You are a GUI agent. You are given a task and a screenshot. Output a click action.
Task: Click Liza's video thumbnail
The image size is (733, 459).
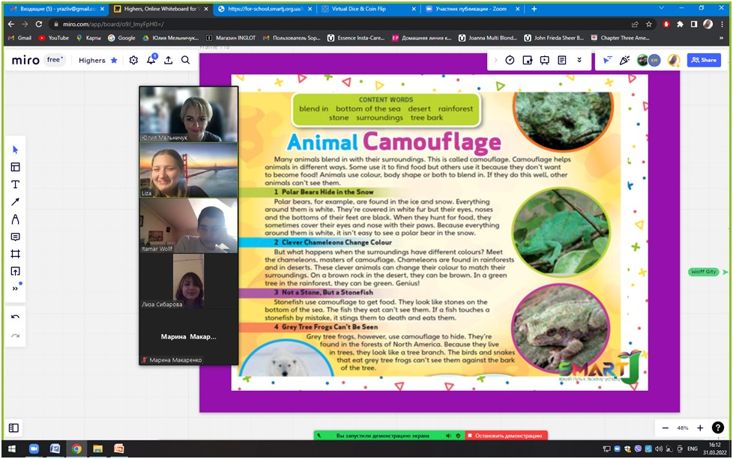point(188,170)
